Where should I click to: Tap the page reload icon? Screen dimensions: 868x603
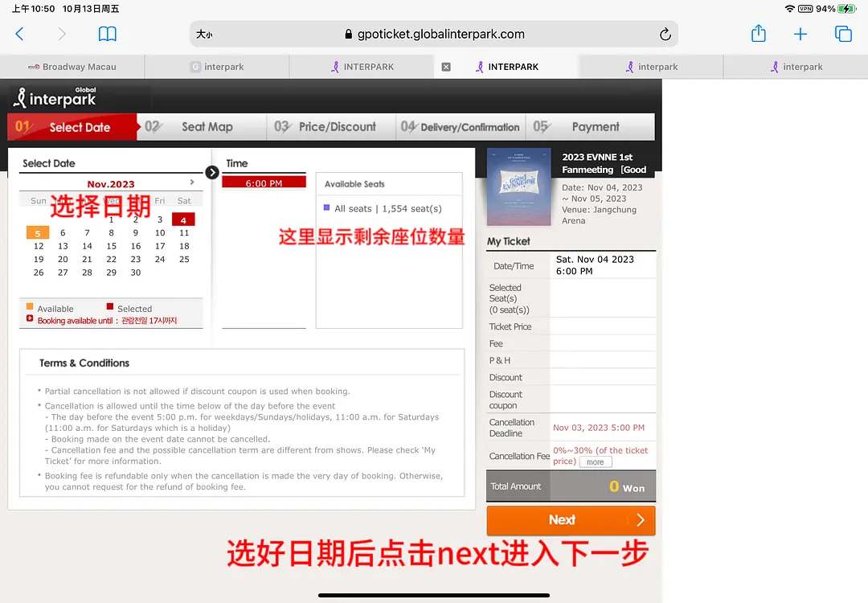tap(665, 35)
